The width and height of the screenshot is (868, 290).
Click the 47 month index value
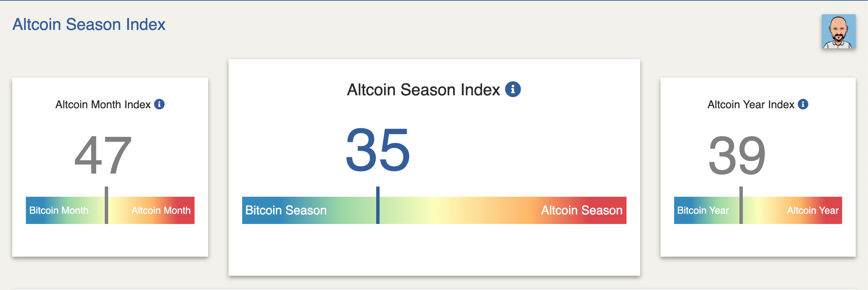tap(103, 155)
